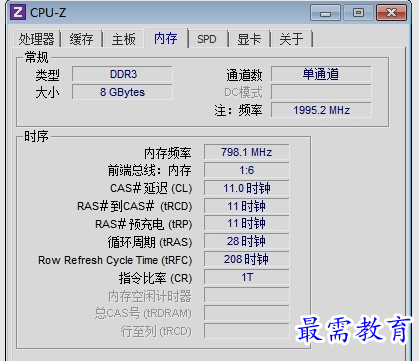Click the Row Refresh Cycle Time (tRFC) label
The image size is (419, 361).
[115, 260]
